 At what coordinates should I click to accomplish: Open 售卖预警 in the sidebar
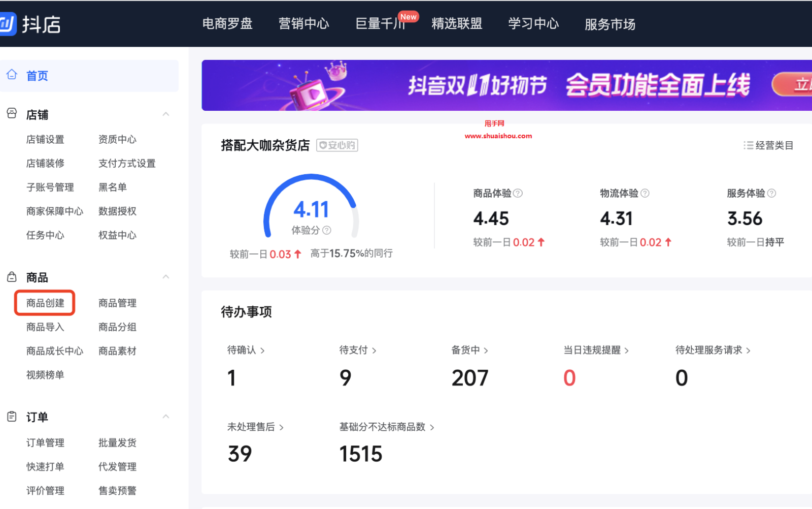(117, 491)
